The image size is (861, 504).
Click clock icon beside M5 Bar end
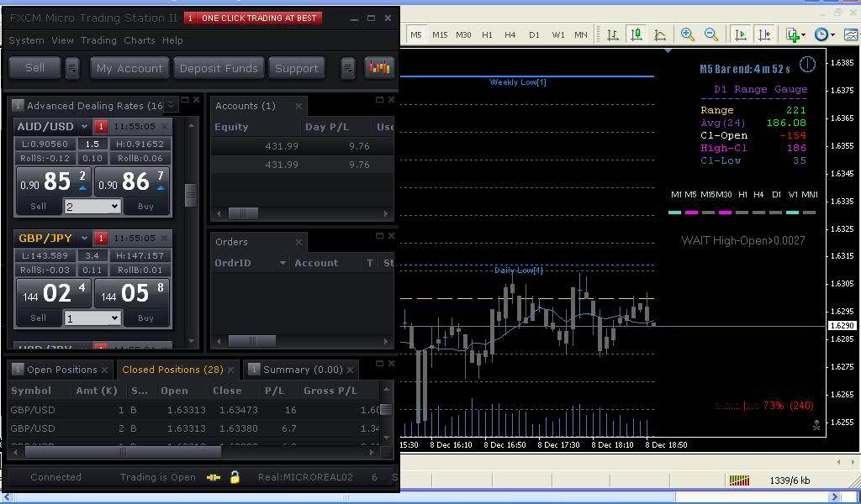(807, 64)
